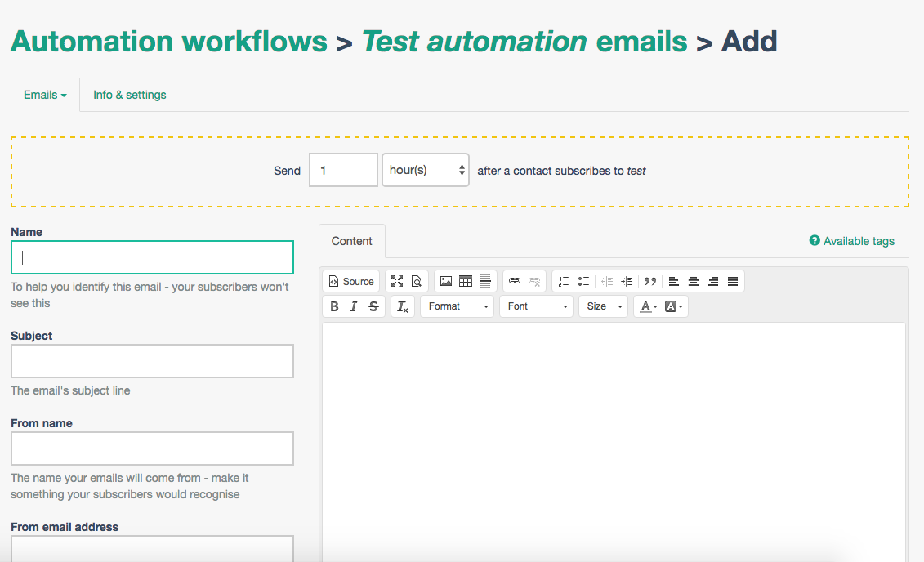This screenshot has width=924, height=562.
Task: Open the hour(s) time unit dropdown
Action: (426, 170)
